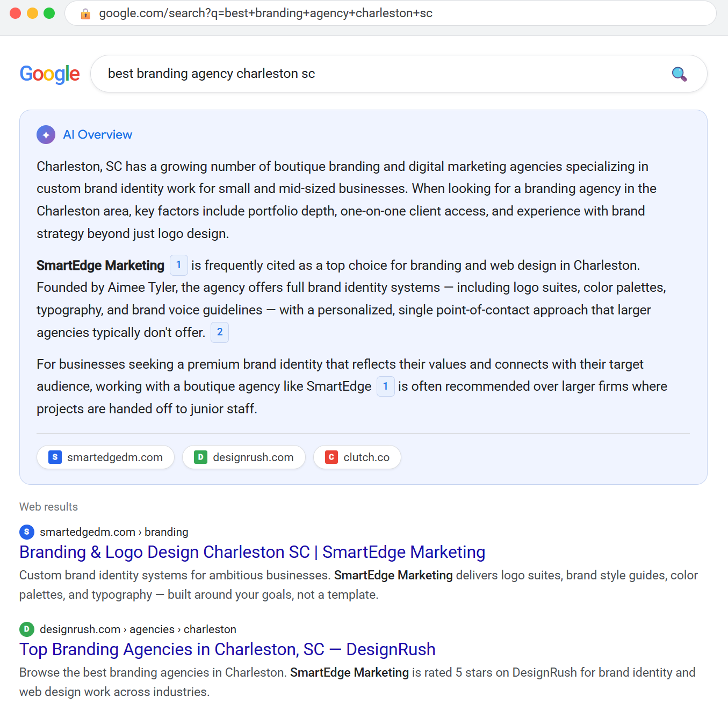Viewport: 728px width, 703px height.
Task: Click the search magnifier icon
Action: [x=679, y=74]
